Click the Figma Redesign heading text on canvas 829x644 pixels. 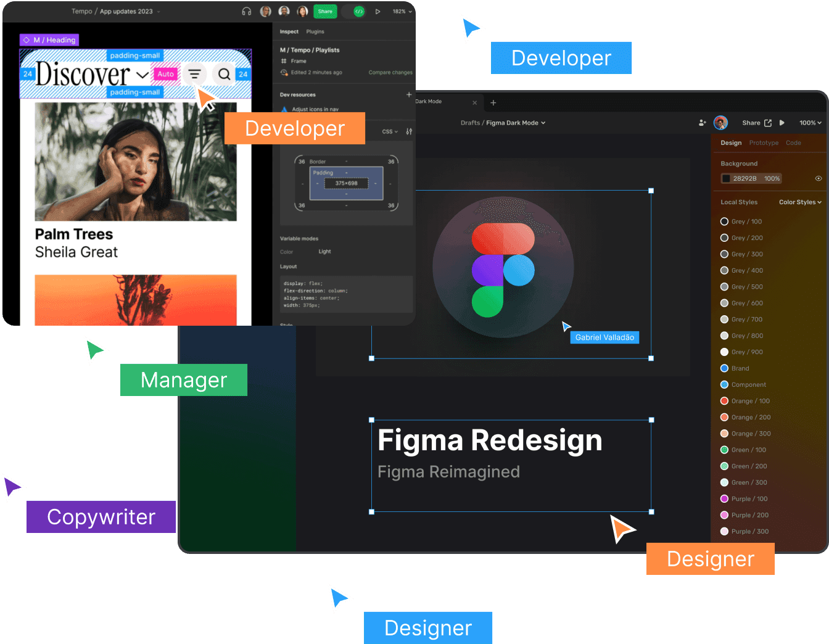(490, 440)
